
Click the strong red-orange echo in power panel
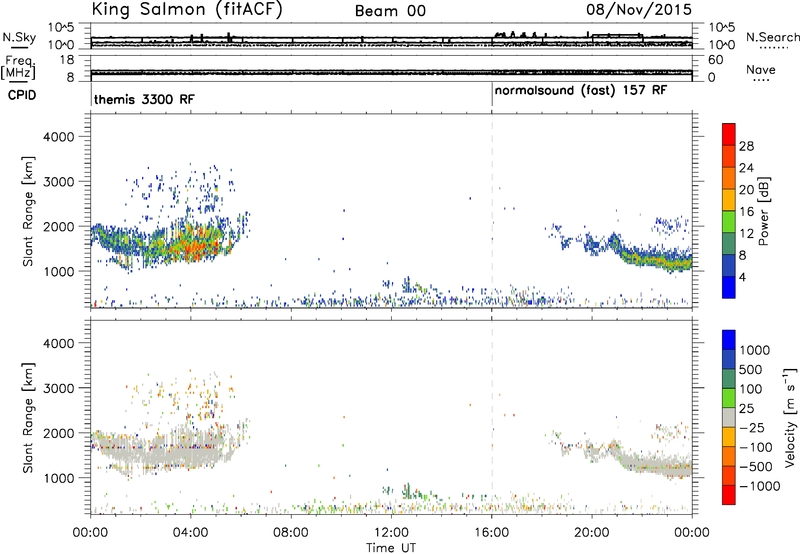(x=196, y=246)
